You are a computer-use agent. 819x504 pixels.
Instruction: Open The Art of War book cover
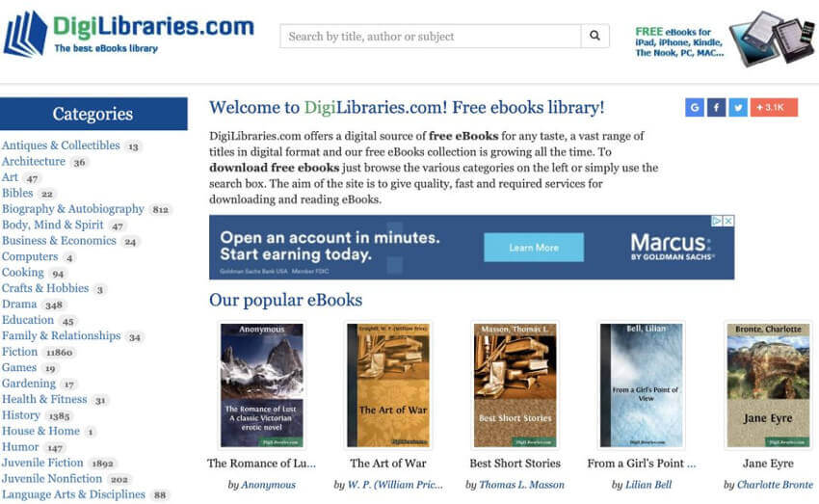tap(388, 385)
